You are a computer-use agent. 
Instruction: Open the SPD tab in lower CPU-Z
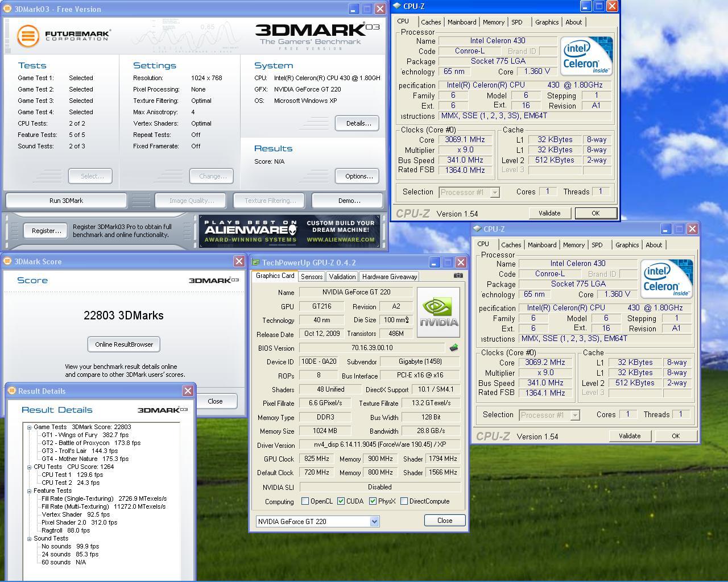click(x=597, y=245)
